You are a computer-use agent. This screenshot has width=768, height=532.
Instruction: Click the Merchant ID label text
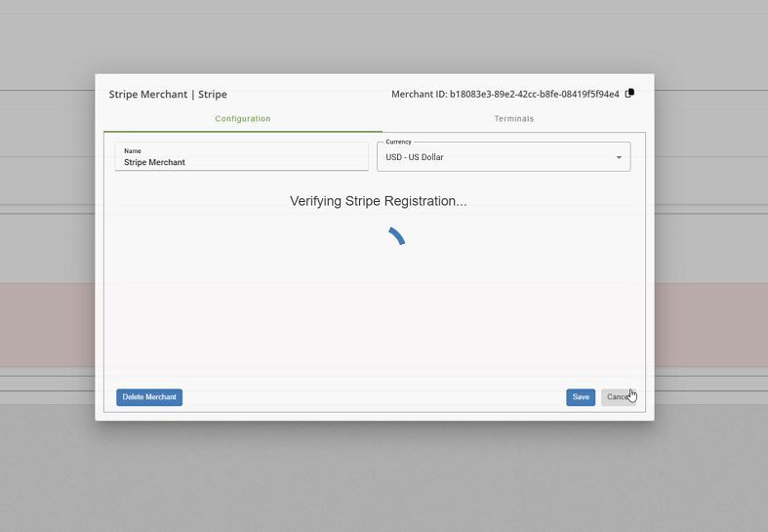tap(419, 95)
